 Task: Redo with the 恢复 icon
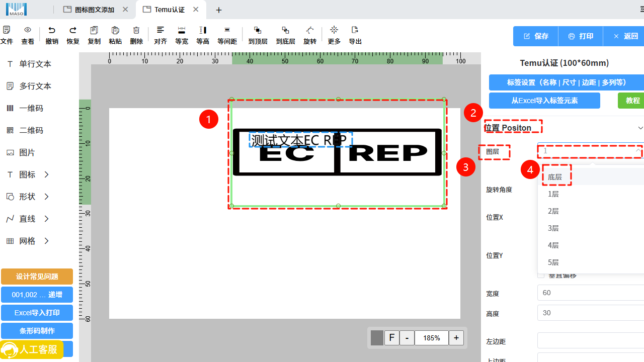(73, 30)
